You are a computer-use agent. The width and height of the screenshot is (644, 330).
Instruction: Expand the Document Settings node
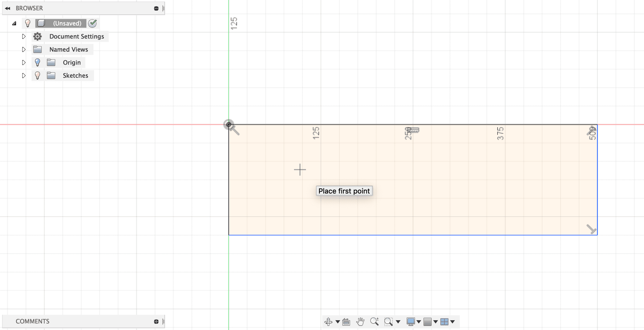point(24,36)
